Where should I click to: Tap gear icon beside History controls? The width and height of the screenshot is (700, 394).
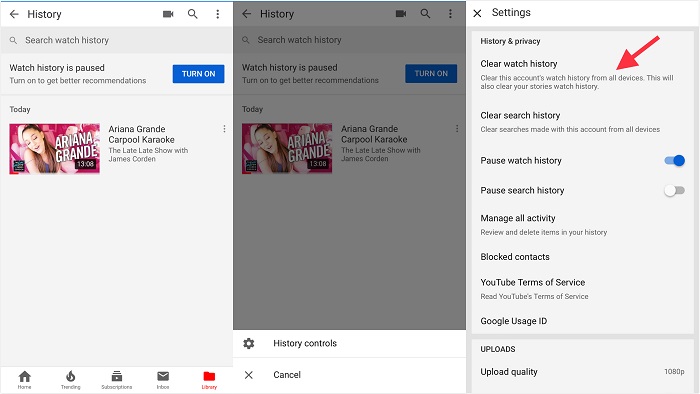(x=249, y=343)
